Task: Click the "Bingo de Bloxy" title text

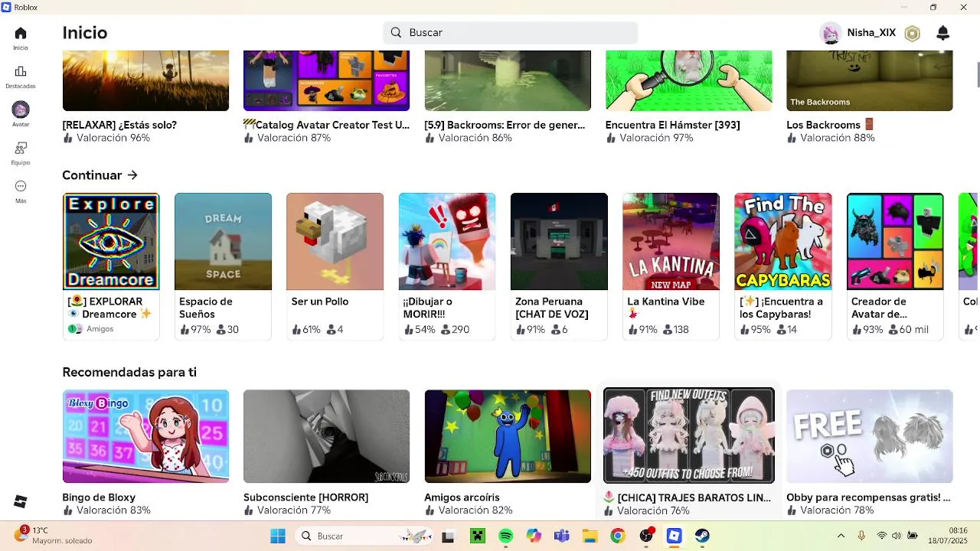Action: (99, 497)
